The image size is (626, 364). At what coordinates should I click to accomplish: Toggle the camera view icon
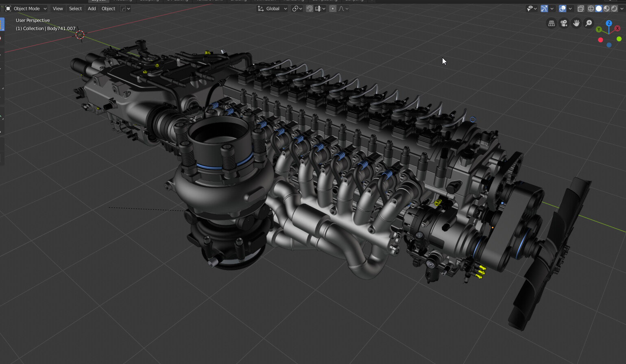(564, 23)
